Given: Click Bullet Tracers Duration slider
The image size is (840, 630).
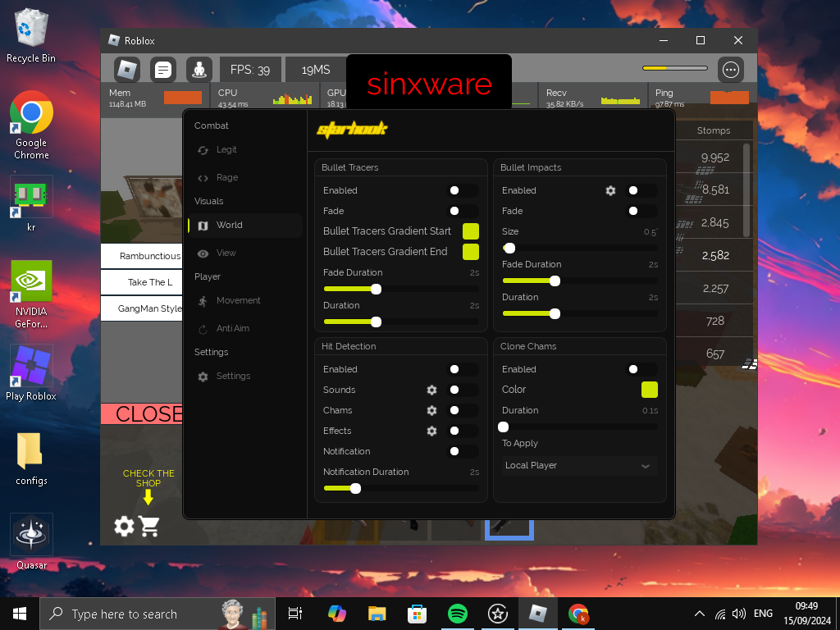Looking at the screenshot, I should point(401,322).
